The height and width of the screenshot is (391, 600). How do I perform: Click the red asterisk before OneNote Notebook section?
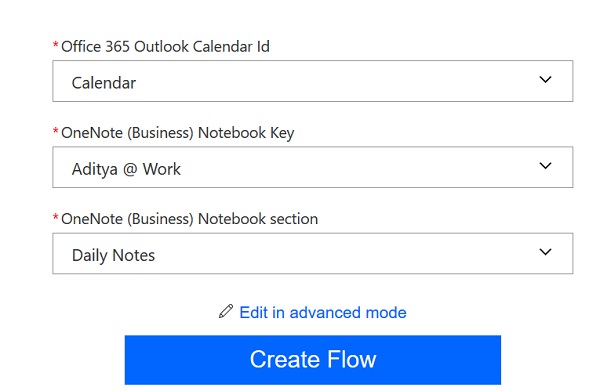pyautogui.click(x=55, y=217)
